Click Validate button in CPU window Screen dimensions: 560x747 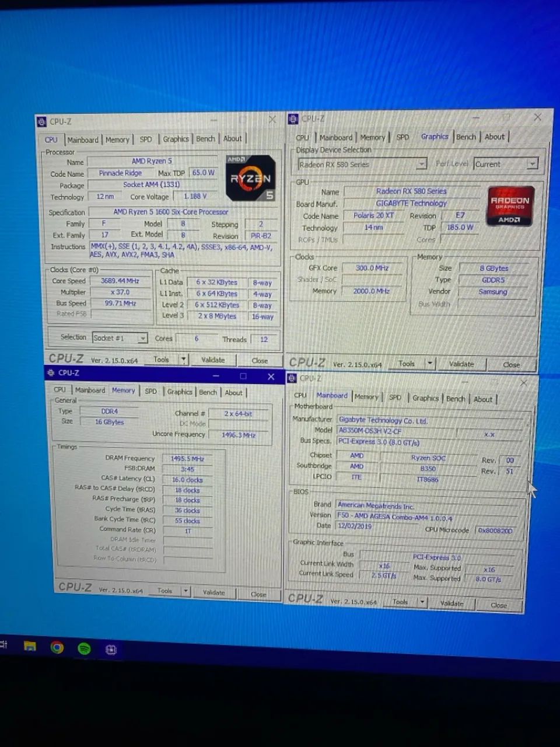pos(213,360)
